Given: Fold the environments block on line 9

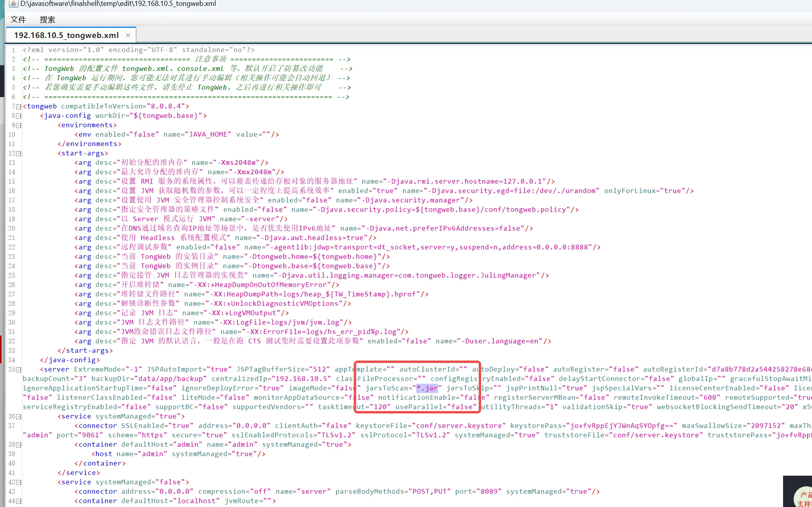Looking at the screenshot, I should click(19, 125).
